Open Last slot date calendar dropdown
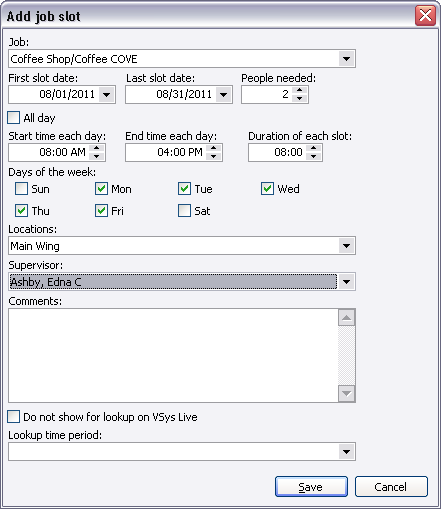Screen dimensions: 441x509 (224, 95)
